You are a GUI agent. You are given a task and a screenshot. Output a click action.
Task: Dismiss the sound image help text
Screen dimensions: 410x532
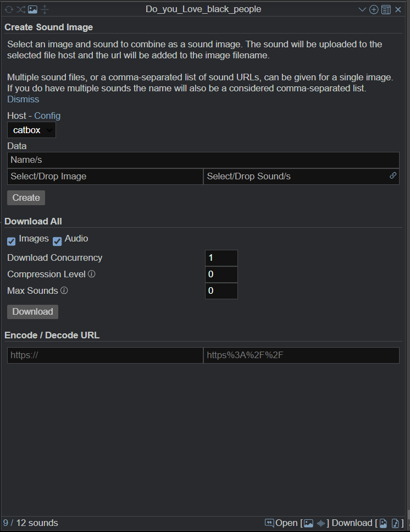point(23,99)
